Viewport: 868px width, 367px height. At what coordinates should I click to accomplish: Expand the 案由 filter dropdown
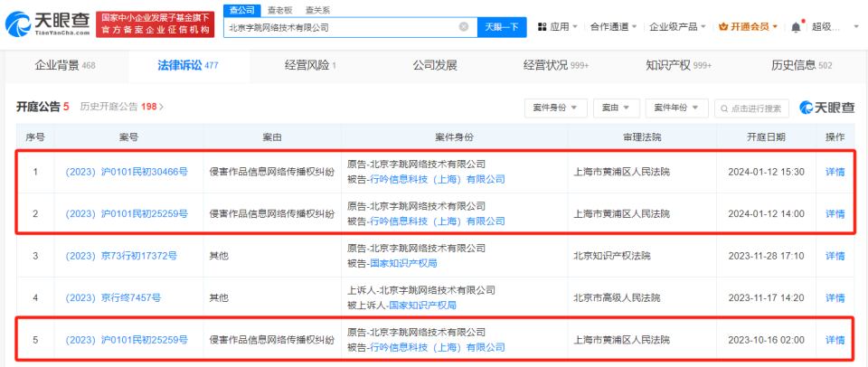(616, 108)
